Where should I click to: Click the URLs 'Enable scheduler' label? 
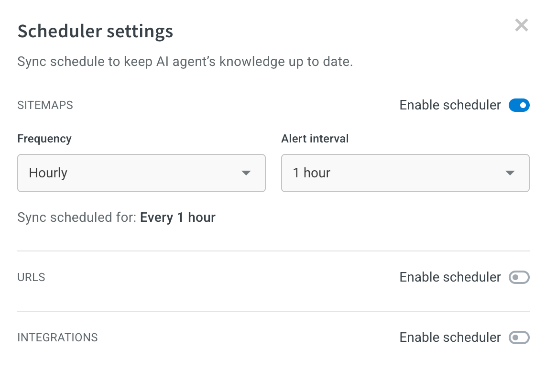(450, 277)
